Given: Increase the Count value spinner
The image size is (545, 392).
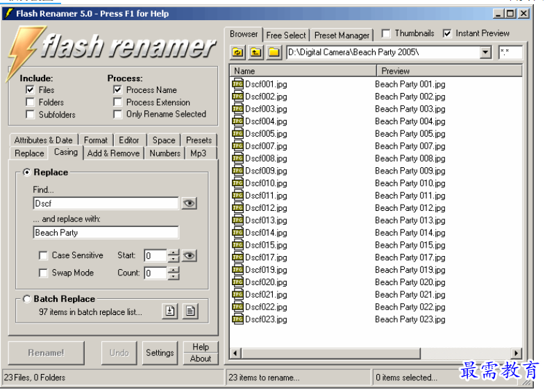Looking at the screenshot, I should [x=173, y=270].
